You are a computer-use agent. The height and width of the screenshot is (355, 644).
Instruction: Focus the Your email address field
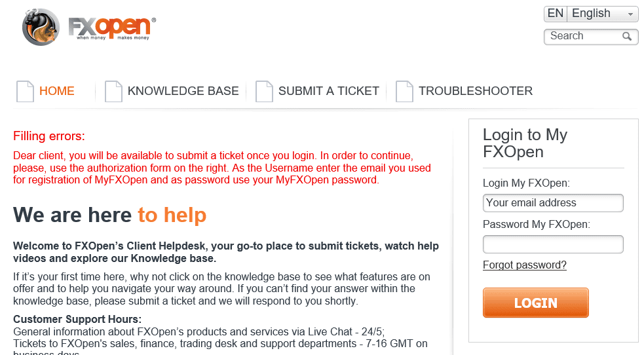pyautogui.click(x=553, y=203)
